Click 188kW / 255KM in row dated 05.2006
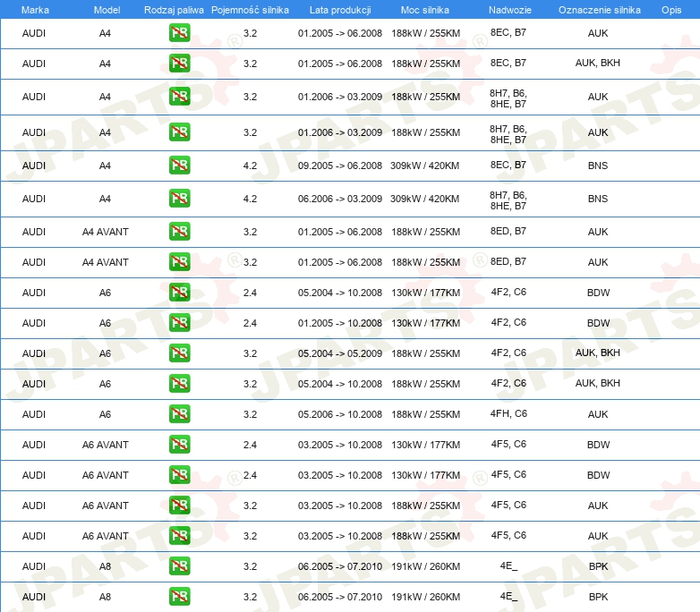The height and width of the screenshot is (612, 700). [x=426, y=414]
